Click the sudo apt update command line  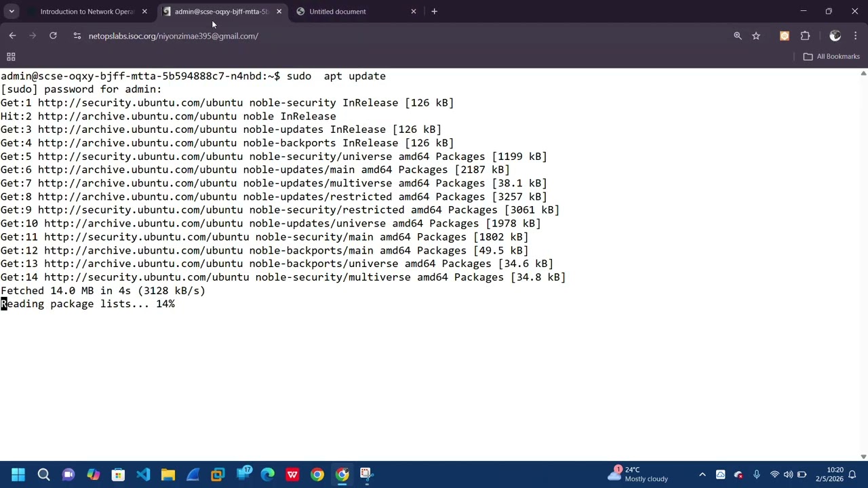193,76
